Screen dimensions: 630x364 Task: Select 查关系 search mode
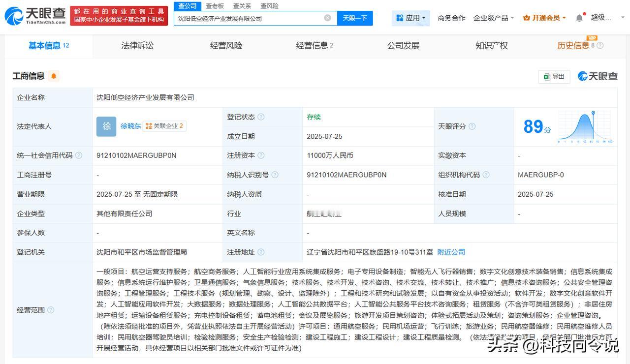242,6
